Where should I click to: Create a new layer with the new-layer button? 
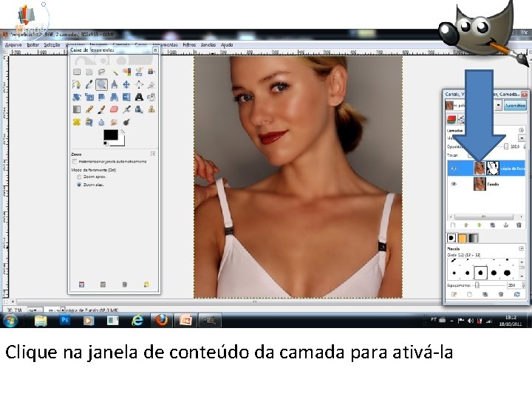pyautogui.click(x=453, y=225)
